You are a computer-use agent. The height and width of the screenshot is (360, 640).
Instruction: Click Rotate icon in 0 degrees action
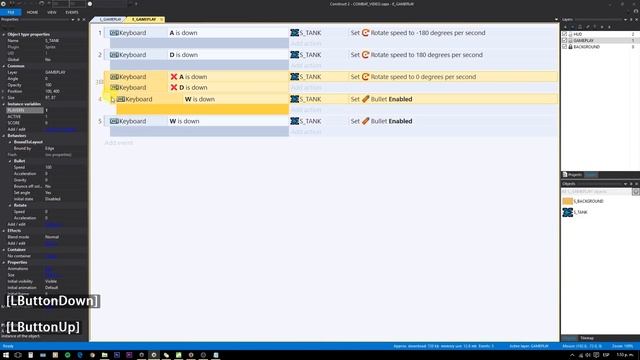point(365,77)
